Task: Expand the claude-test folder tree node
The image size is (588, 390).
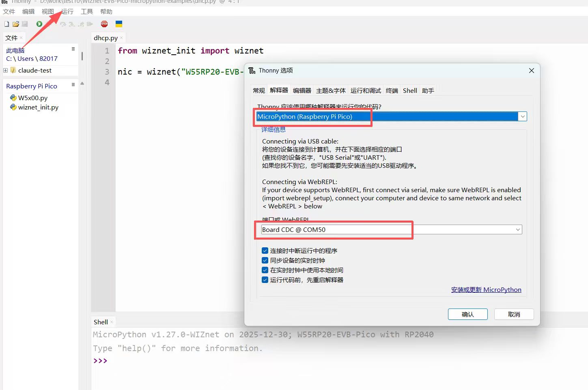Action: coord(5,71)
